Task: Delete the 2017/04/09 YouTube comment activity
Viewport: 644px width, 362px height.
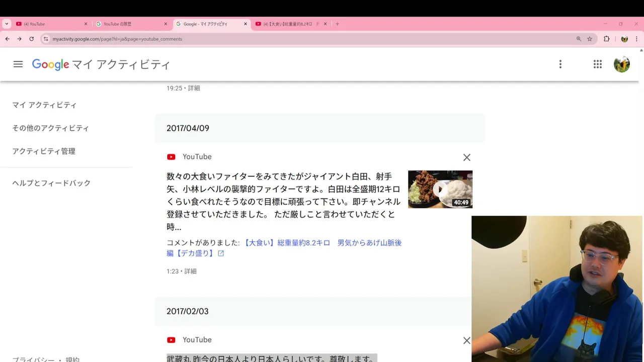Action: (x=467, y=157)
